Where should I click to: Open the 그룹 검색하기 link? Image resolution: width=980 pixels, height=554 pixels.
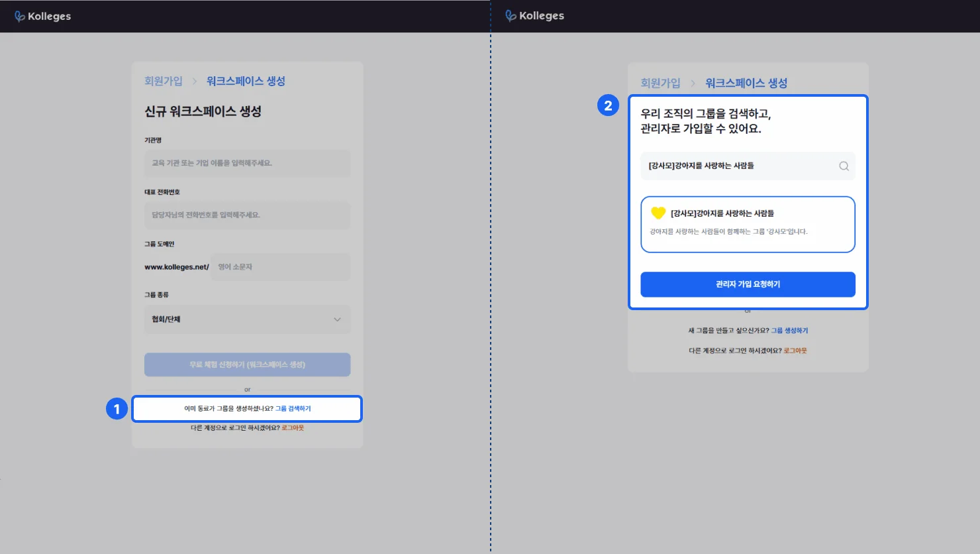pos(293,409)
